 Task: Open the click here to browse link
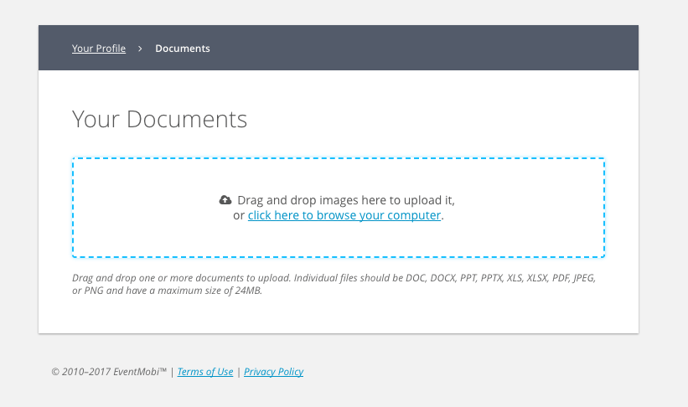pos(344,215)
